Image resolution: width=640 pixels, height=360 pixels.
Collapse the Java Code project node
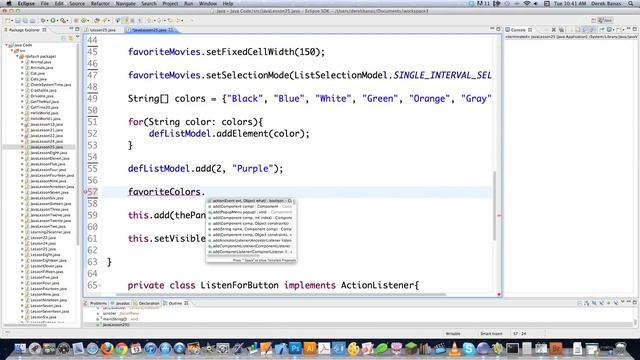[x=7, y=45]
